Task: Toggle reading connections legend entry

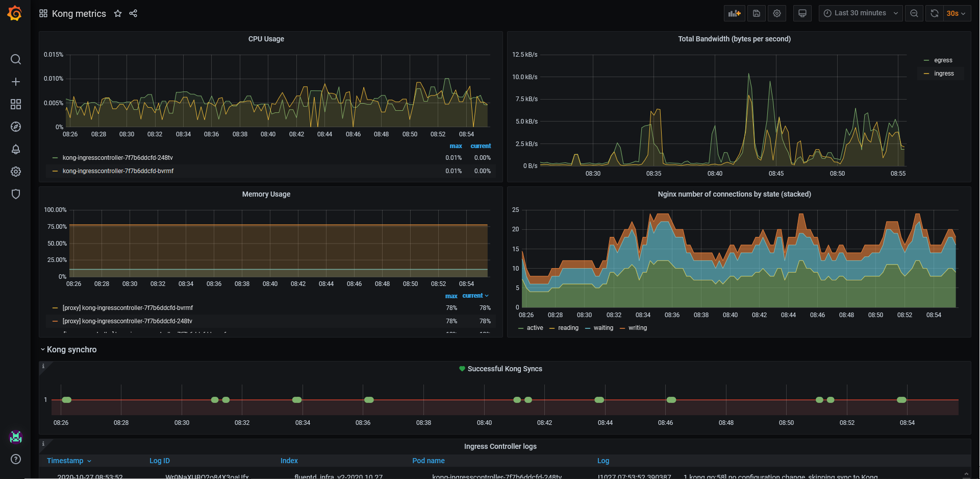Action: [568, 328]
